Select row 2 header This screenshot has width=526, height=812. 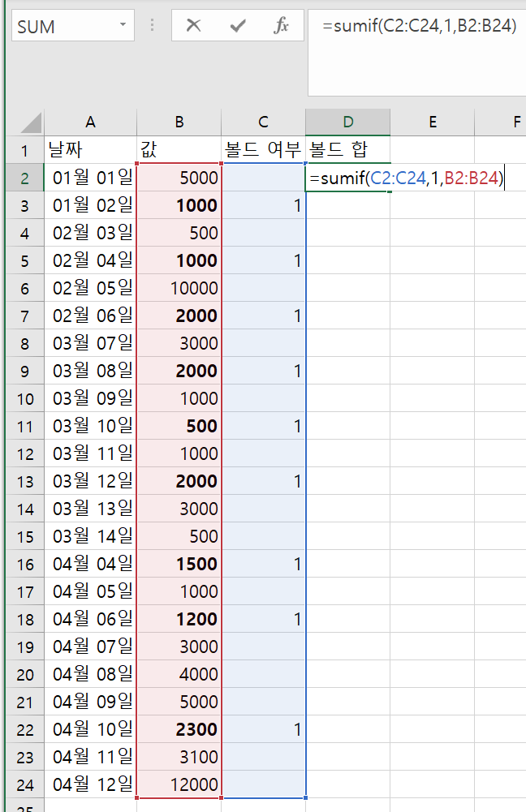(24, 178)
